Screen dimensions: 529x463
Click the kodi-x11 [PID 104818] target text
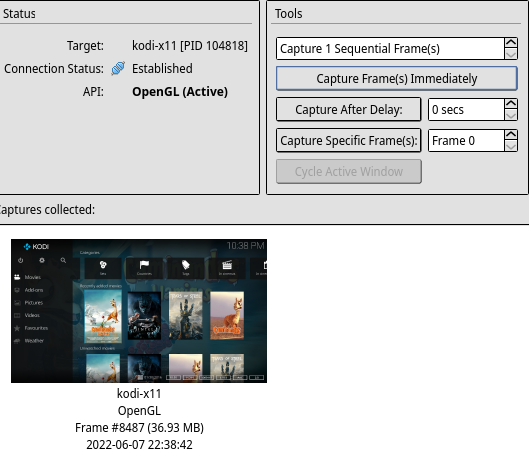[x=190, y=46]
